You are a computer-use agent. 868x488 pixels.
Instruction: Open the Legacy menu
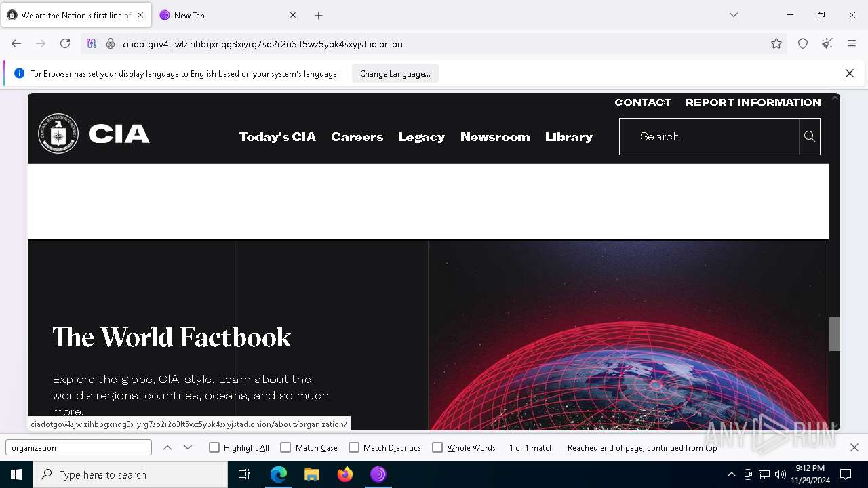point(422,136)
